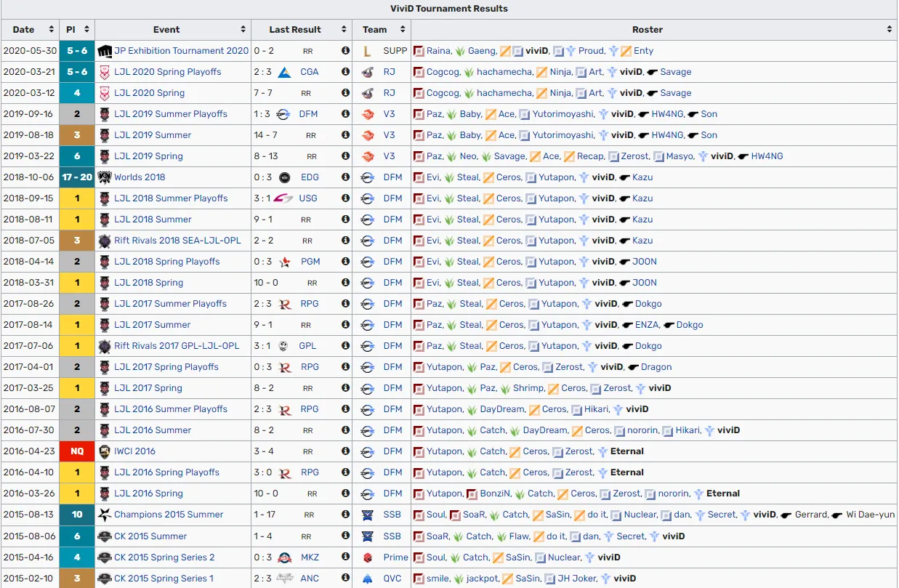Click the info icon in IWCI 2016 row
The image size is (899, 588).
click(345, 451)
